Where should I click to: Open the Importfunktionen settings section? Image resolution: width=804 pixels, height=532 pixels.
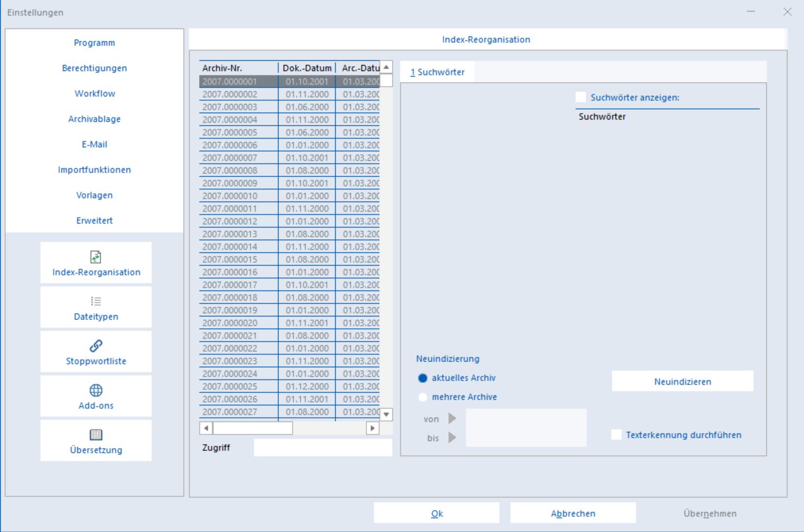click(94, 170)
